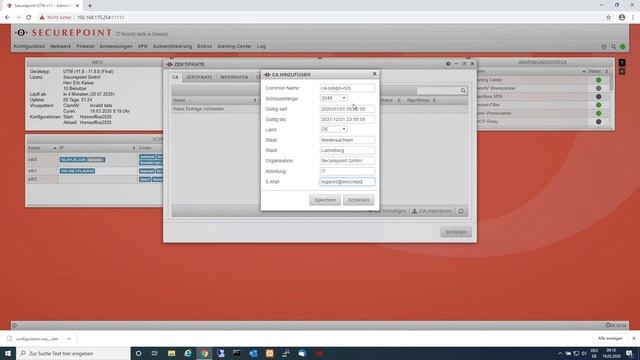
Task: Open the Alerting Center menu
Action: 234,47
